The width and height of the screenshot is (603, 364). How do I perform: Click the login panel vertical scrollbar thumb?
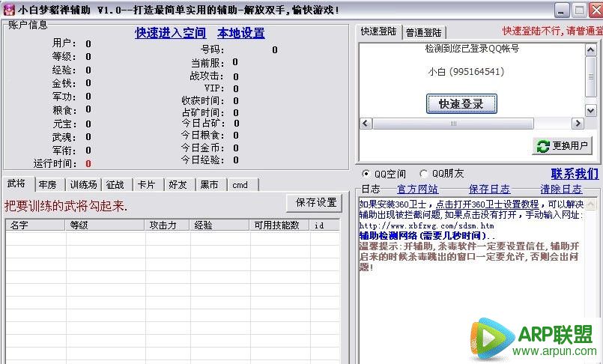591,76
